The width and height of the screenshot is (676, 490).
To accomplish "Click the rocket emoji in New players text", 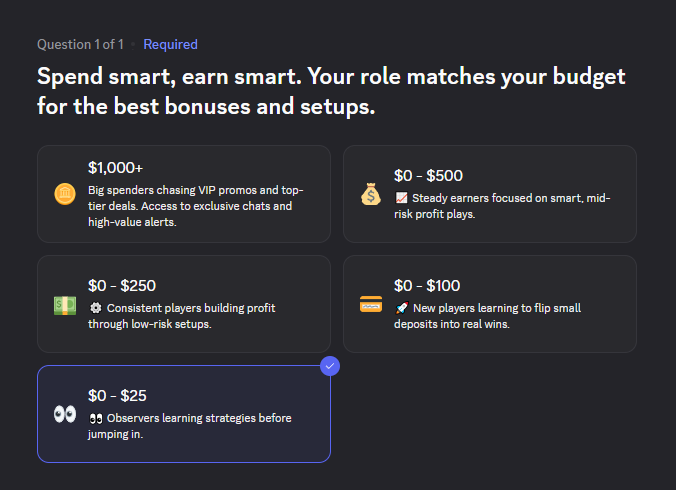I will tap(401, 308).
